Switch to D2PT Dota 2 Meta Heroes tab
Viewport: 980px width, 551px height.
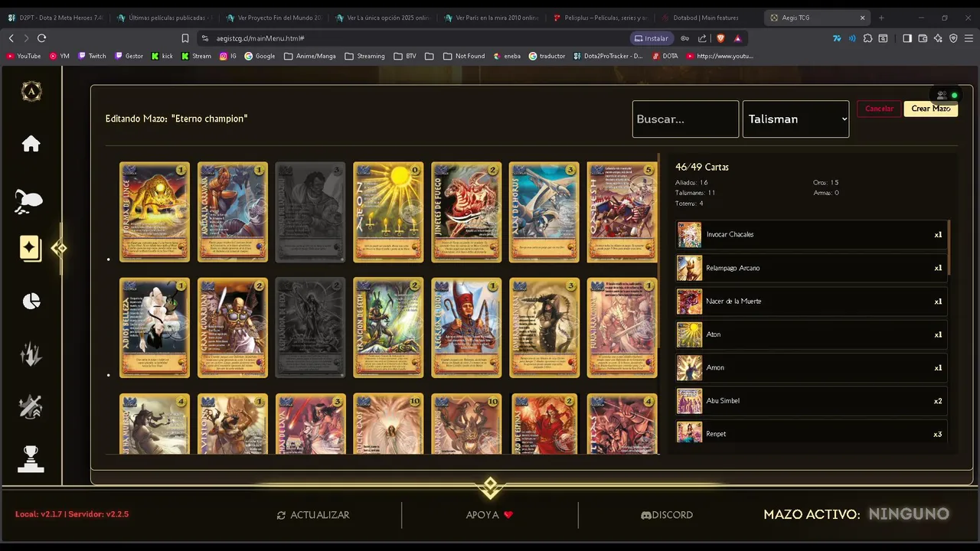coord(55,18)
